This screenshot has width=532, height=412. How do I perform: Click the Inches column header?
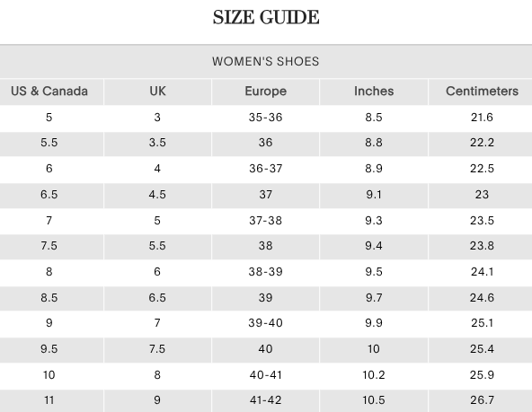tap(374, 92)
